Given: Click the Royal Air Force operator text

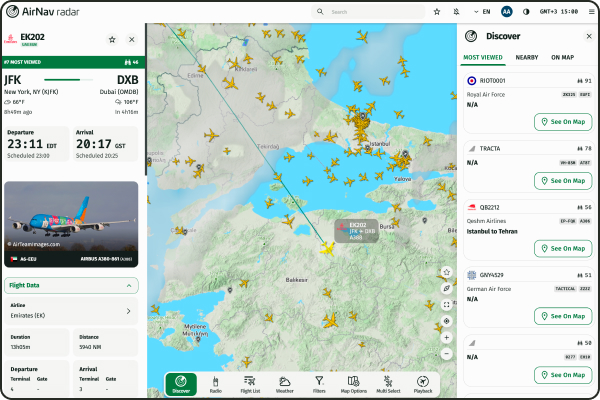Looking at the screenshot, I should click(486, 95).
